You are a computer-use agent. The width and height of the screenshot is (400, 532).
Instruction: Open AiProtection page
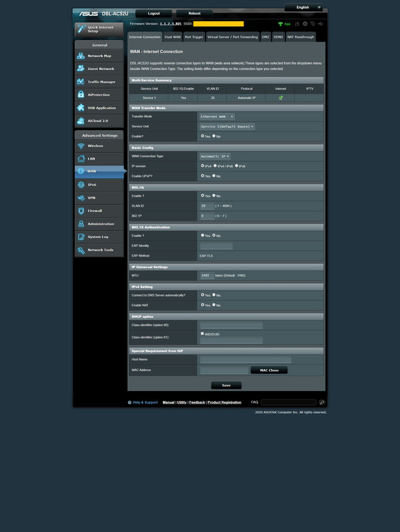(x=99, y=94)
